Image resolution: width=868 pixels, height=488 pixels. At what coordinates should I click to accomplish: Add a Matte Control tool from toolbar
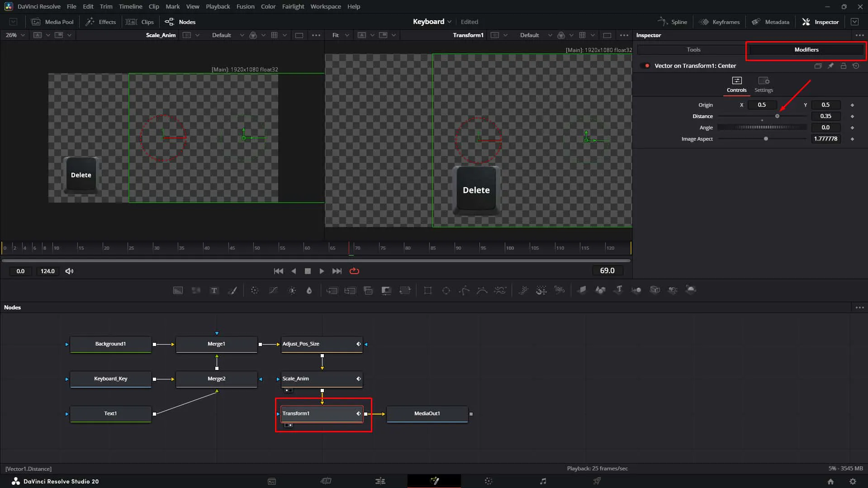tap(386, 290)
